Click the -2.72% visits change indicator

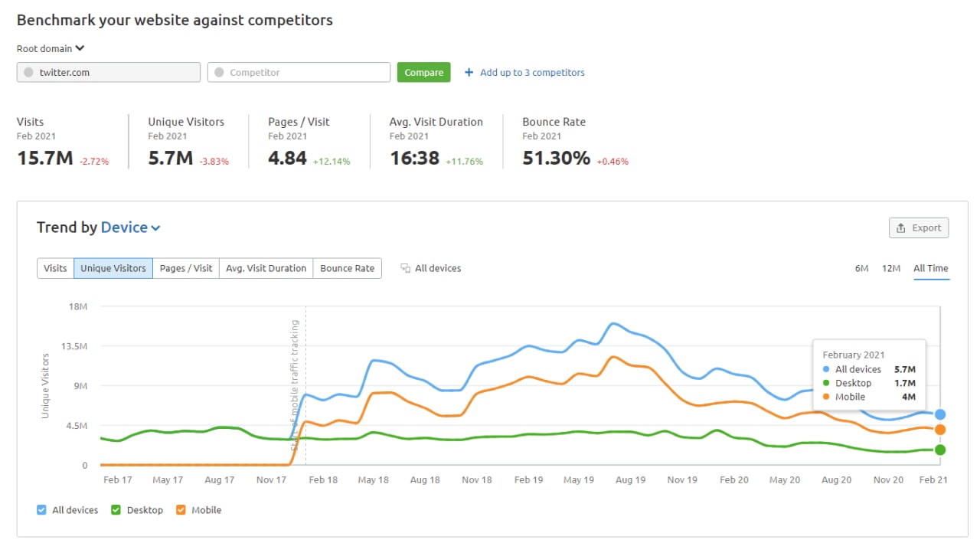tap(94, 162)
